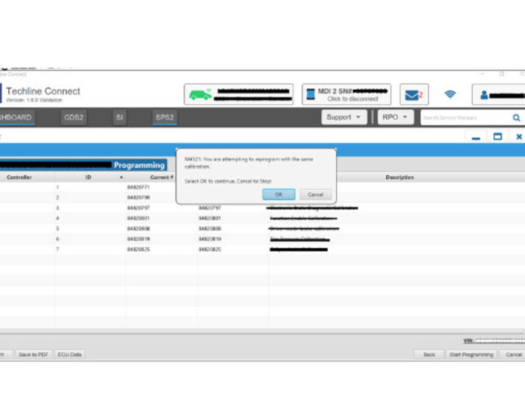
Task: Click the Current # column header
Action: (162, 177)
